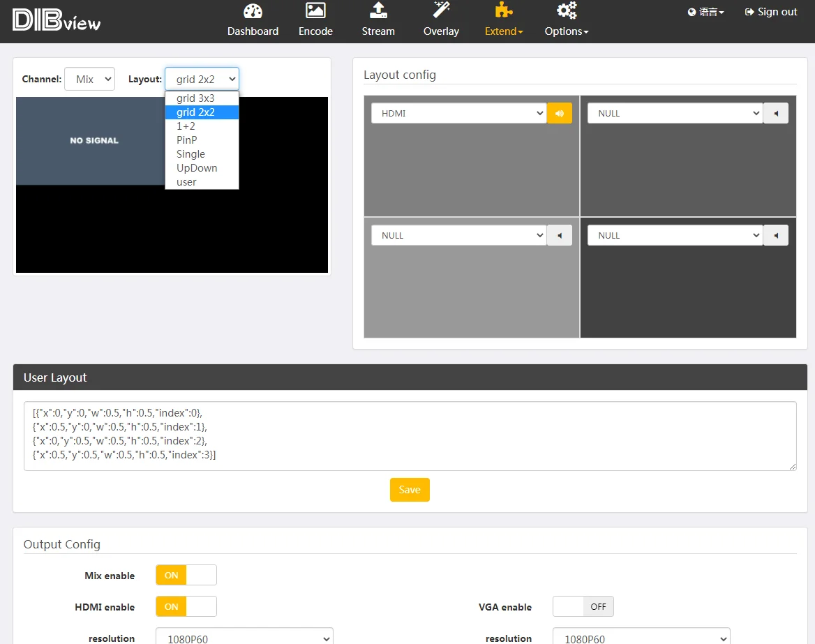Toggle audio speaker for bottom-left NULL cell
The width and height of the screenshot is (815, 644).
[560, 235]
